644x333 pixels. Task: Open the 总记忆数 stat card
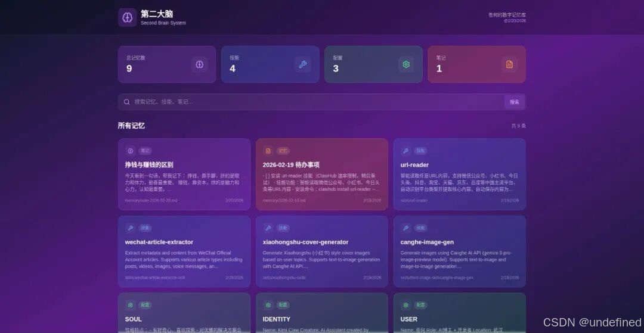(167, 64)
